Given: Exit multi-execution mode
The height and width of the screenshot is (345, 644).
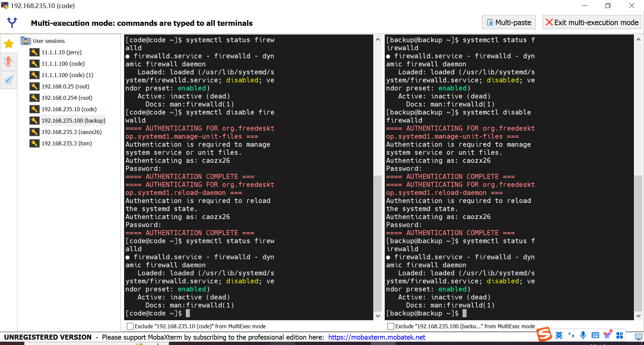Looking at the screenshot, I should point(592,22).
